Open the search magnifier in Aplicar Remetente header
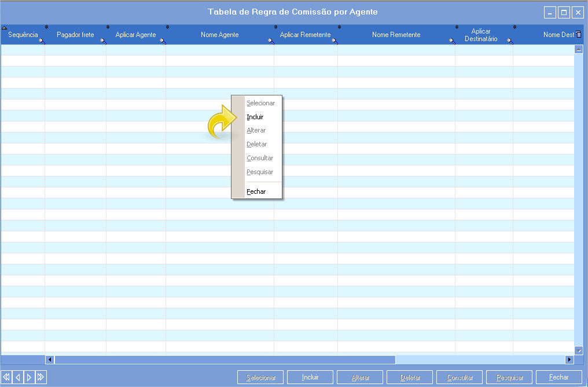The image size is (588, 387). tap(335, 41)
